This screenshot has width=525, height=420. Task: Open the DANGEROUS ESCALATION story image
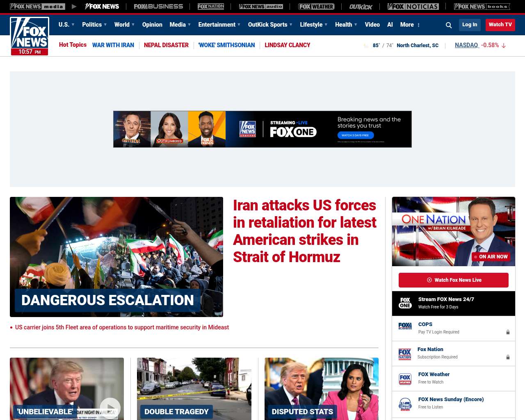pos(116,257)
